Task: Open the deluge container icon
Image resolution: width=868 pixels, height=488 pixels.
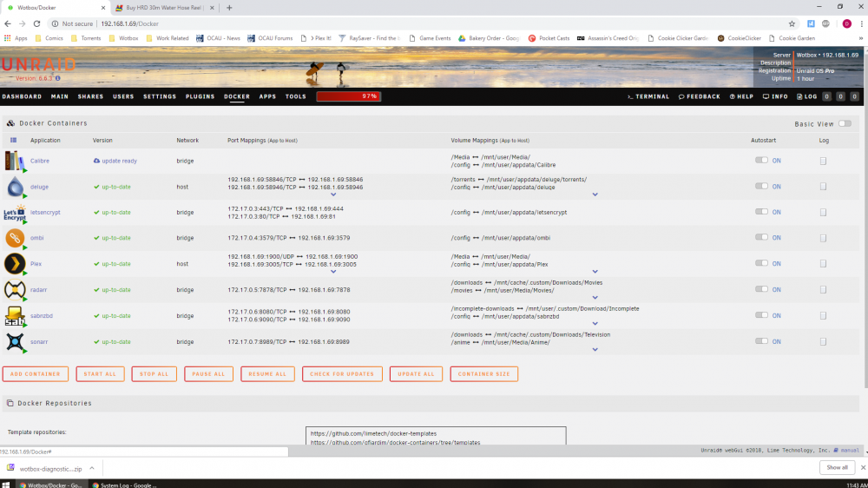Action: point(15,187)
